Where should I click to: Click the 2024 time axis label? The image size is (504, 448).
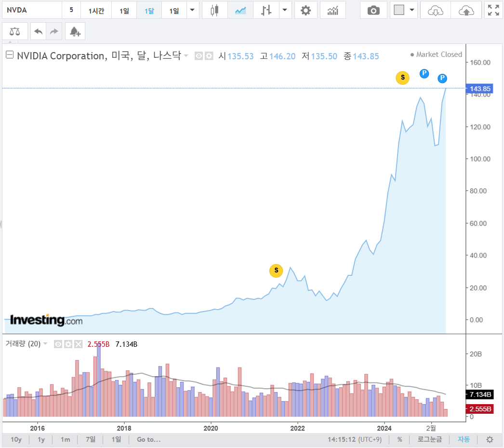tap(384, 428)
